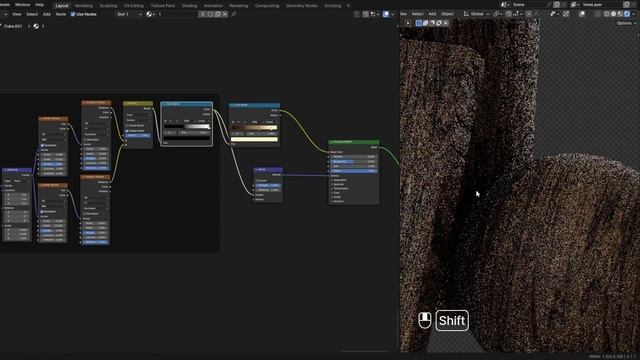The image size is (640, 360).
Task: Open the Slot 1 material slot dropdown
Action: (x=129, y=14)
